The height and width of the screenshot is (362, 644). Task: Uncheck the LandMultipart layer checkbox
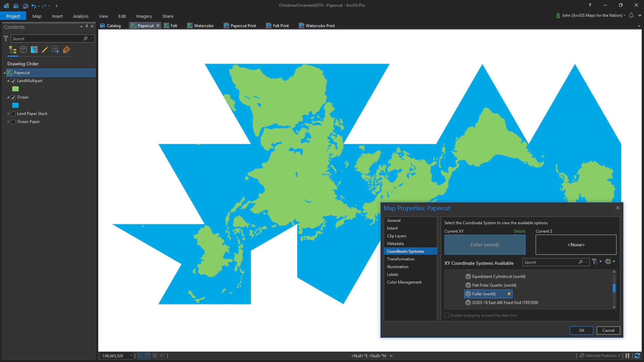13,81
